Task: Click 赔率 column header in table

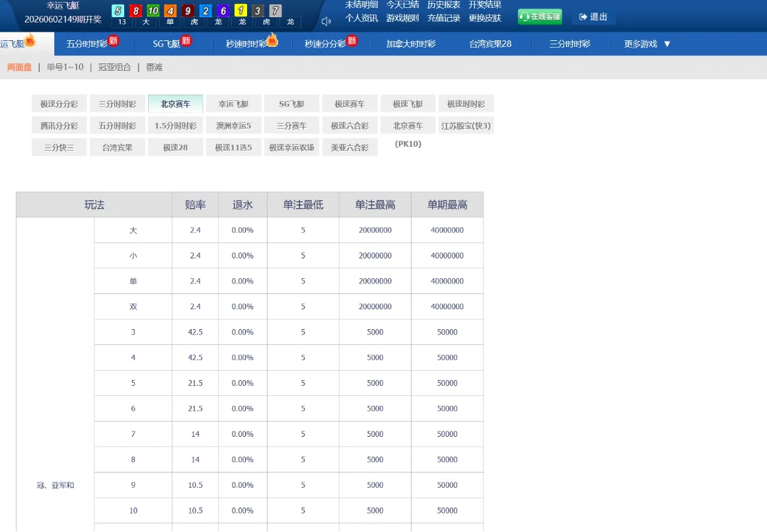Action: 195,205
